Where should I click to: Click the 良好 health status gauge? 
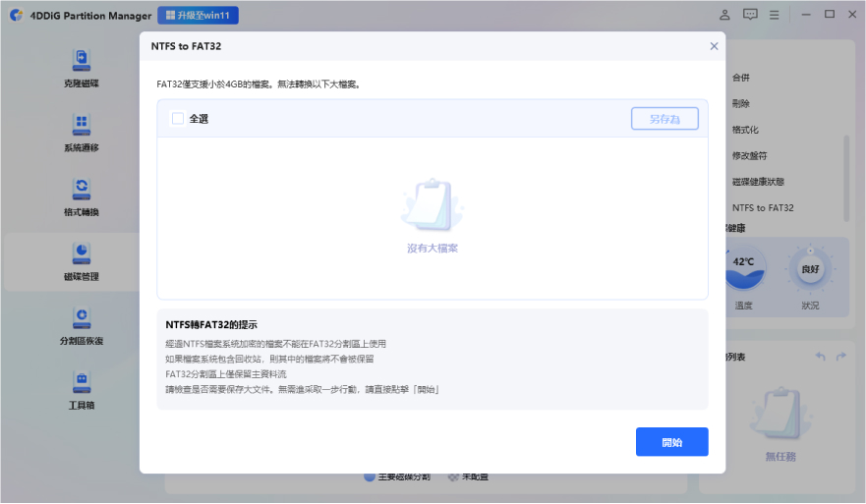coord(810,269)
